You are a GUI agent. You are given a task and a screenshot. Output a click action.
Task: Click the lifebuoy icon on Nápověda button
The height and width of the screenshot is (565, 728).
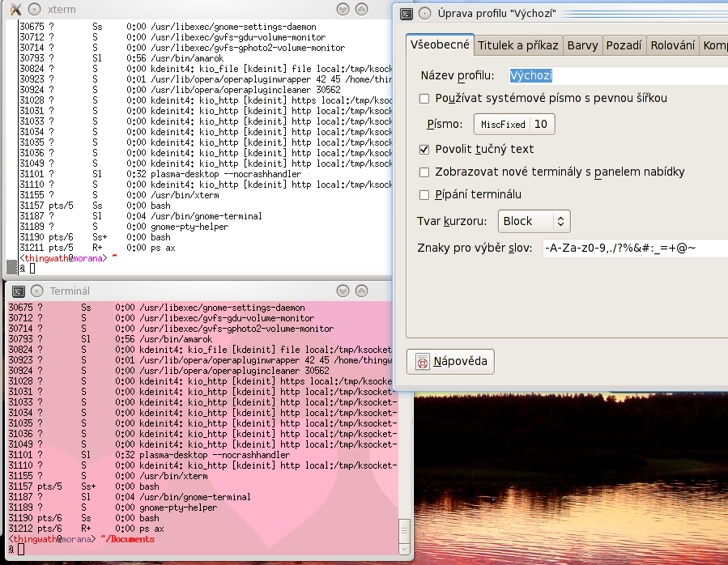click(422, 362)
